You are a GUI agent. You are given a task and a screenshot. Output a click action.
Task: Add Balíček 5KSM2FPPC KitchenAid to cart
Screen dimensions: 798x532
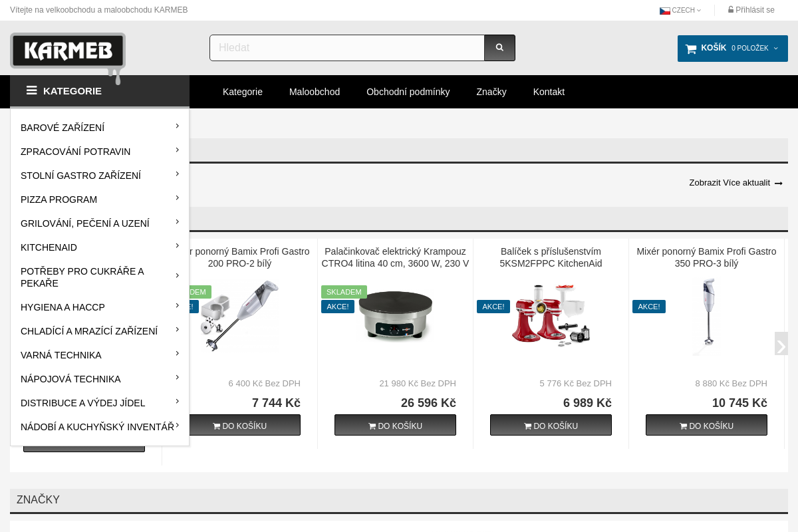point(551,425)
